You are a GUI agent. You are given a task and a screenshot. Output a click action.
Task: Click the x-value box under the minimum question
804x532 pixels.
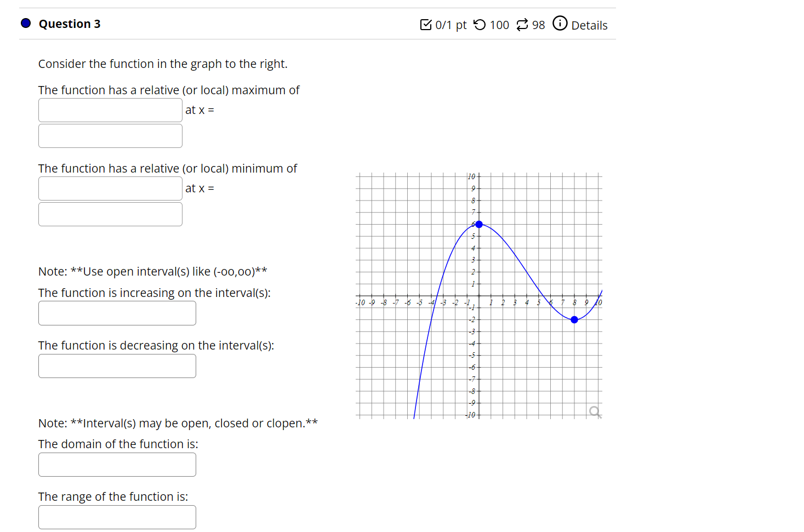110,214
